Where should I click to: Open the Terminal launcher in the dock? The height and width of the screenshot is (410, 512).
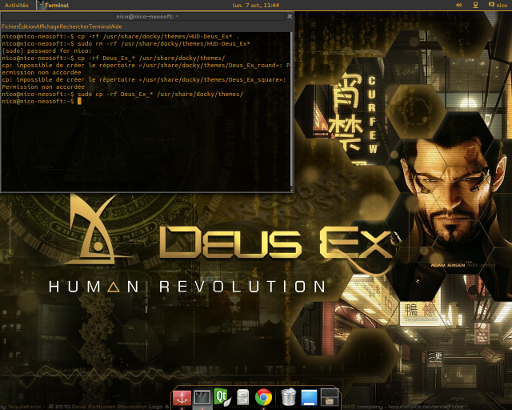(x=202, y=398)
